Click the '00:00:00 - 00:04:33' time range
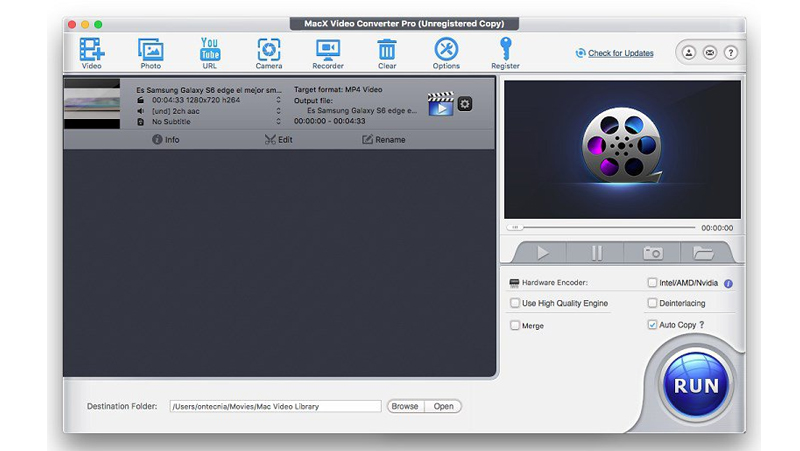800x451 pixels. pyautogui.click(x=330, y=121)
